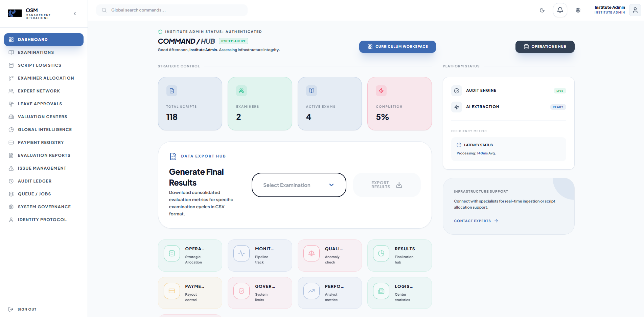Open Script Logistics page

44,65
